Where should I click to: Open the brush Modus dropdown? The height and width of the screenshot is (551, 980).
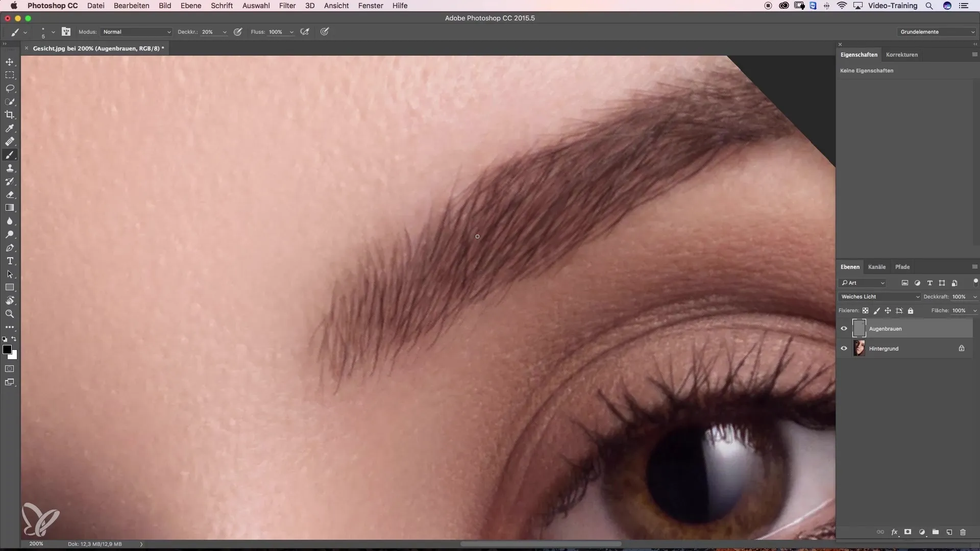(136, 32)
